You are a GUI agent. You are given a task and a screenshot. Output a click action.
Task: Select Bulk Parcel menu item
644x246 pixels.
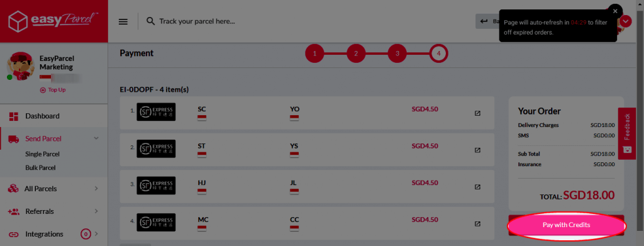point(40,168)
